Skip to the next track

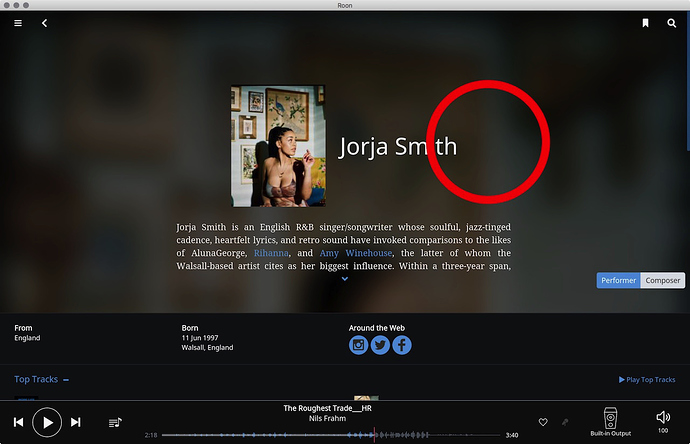pyautogui.click(x=76, y=422)
